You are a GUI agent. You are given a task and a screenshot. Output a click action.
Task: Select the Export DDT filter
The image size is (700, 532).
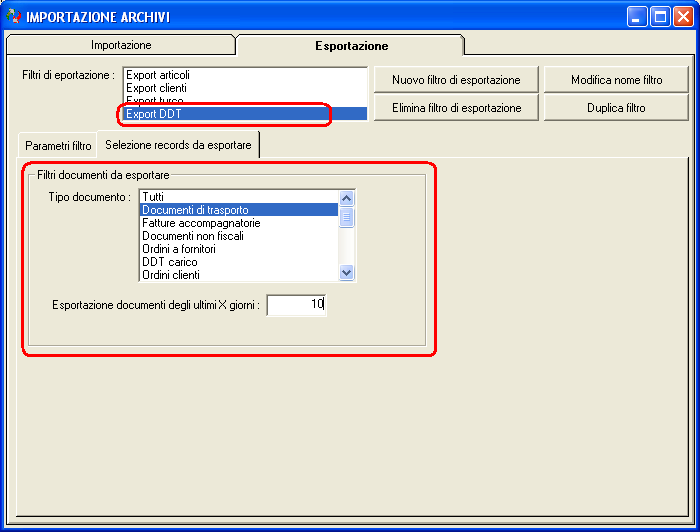[245, 114]
